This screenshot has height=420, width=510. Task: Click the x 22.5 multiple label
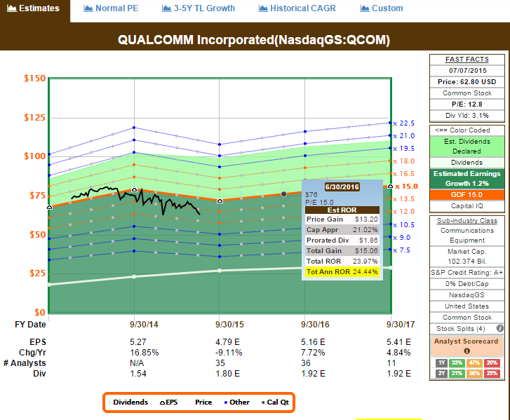404,123
